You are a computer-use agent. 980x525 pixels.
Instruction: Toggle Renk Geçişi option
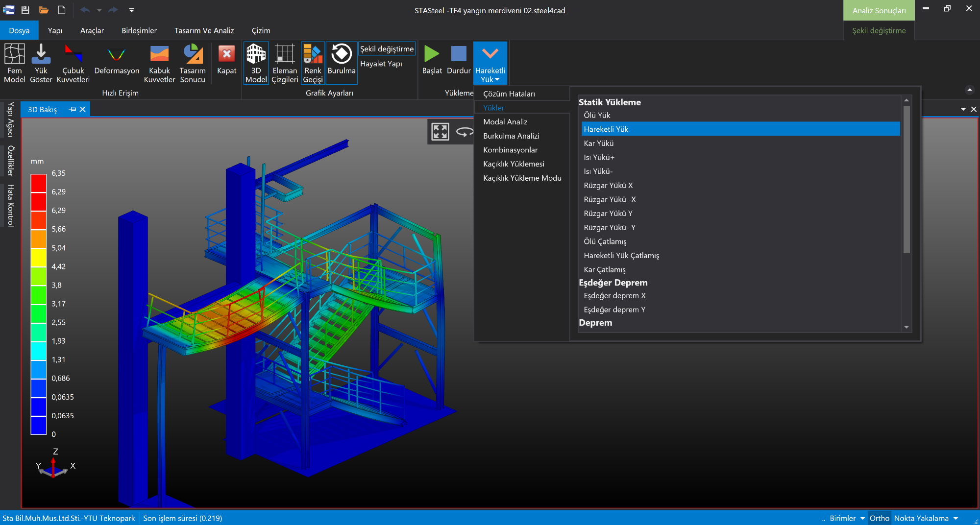313,63
